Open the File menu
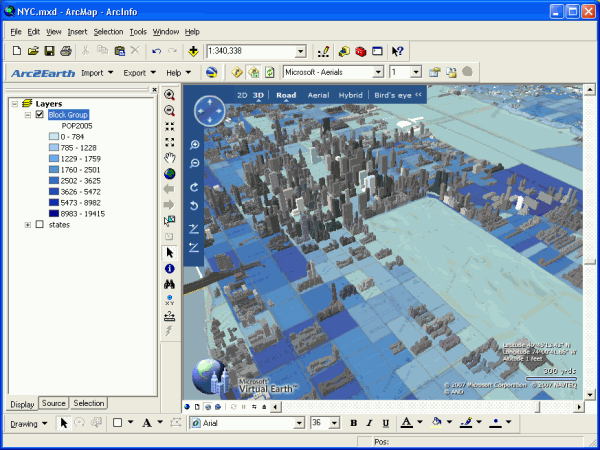 coord(16,32)
